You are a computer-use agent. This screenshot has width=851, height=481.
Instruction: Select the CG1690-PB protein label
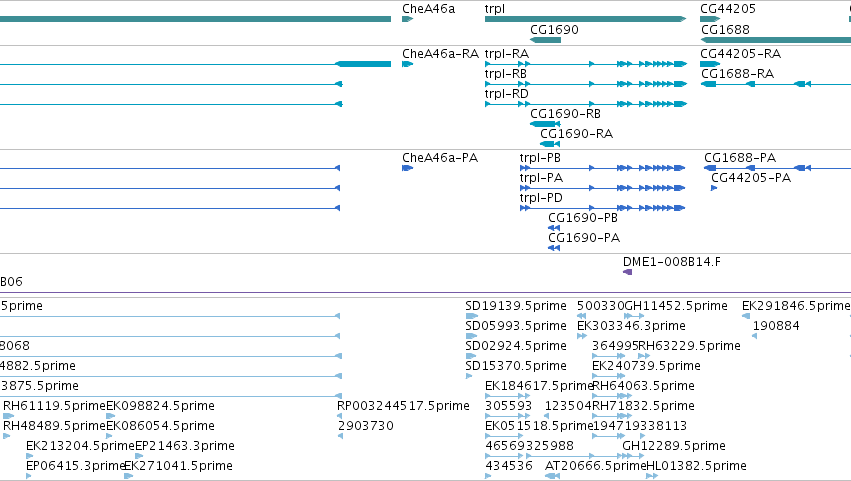(x=583, y=218)
